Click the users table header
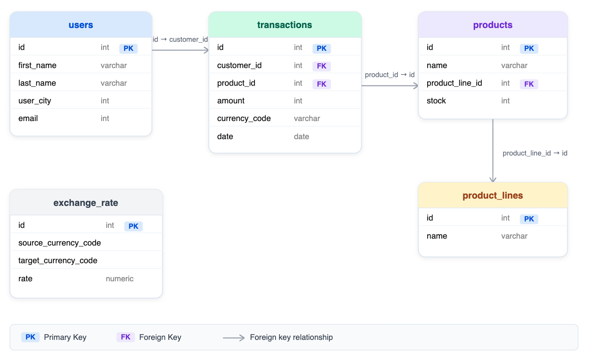This screenshot has width=593, height=364. [x=81, y=25]
